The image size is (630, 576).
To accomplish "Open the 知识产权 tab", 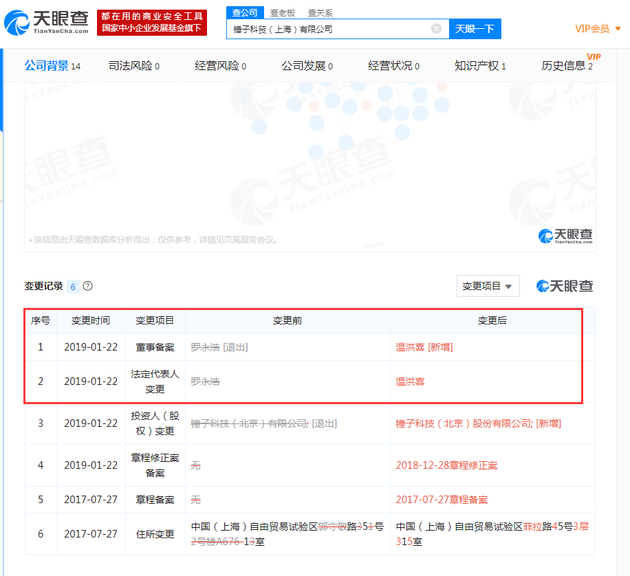I will click(480, 65).
